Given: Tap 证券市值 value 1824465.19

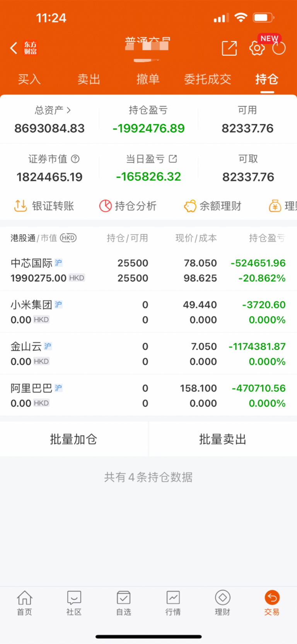Looking at the screenshot, I should coord(49,177).
